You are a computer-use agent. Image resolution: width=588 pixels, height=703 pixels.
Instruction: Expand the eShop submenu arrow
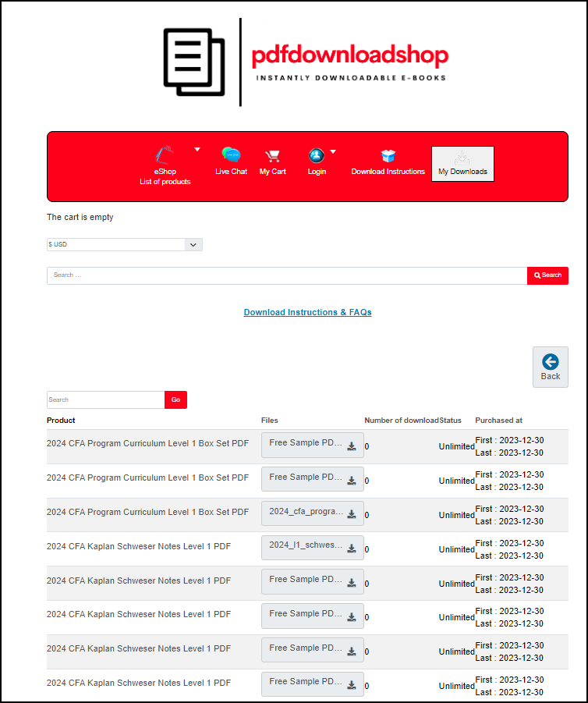coord(197,149)
